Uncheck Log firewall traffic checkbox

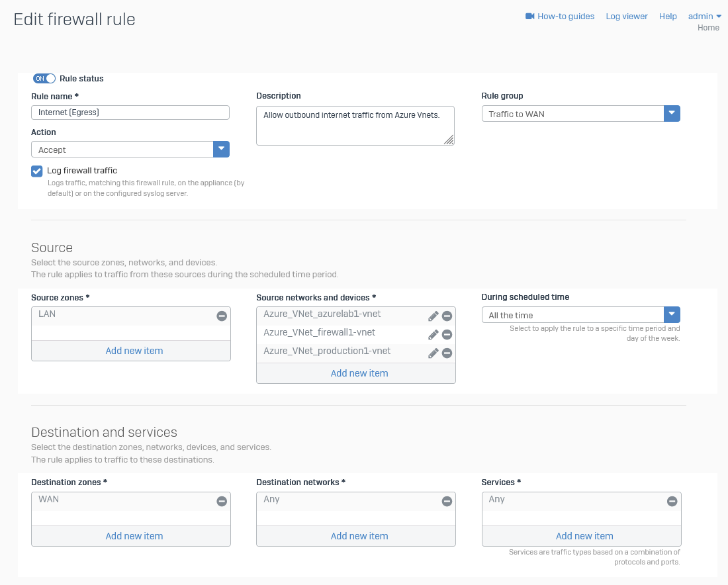(37, 171)
